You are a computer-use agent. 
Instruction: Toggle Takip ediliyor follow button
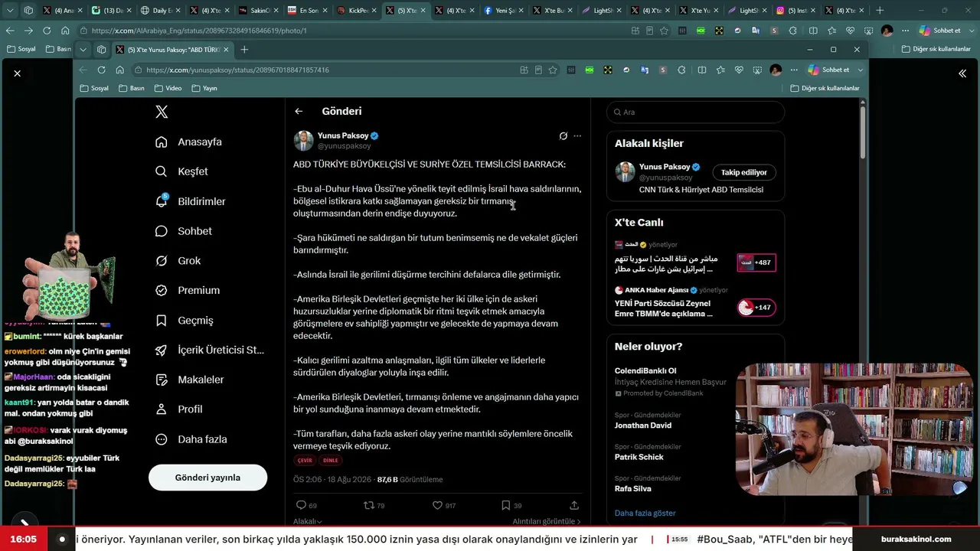coord(744,172)
